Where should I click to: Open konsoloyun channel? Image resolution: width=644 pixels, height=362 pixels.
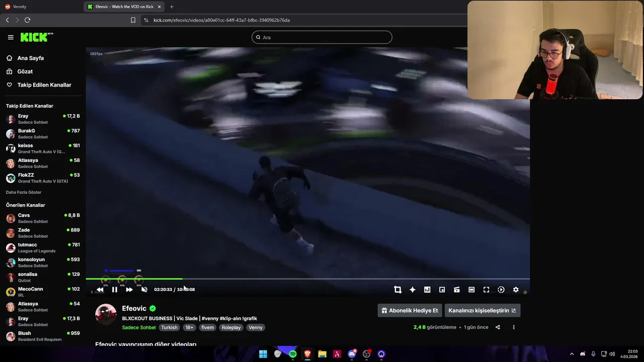[x=43, y=262]
